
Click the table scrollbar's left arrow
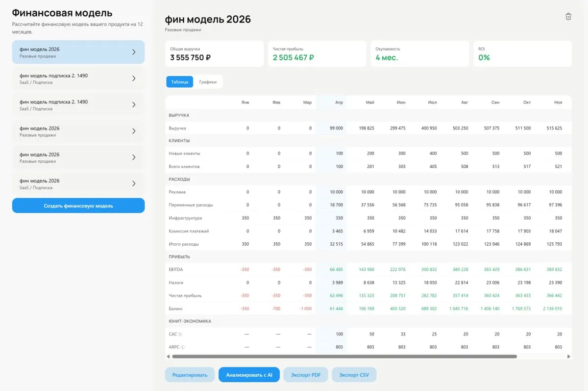169,357
